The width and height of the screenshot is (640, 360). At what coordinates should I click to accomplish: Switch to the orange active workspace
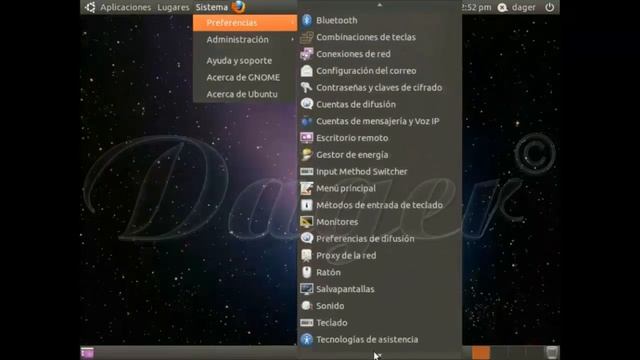[x=481, y=353]
